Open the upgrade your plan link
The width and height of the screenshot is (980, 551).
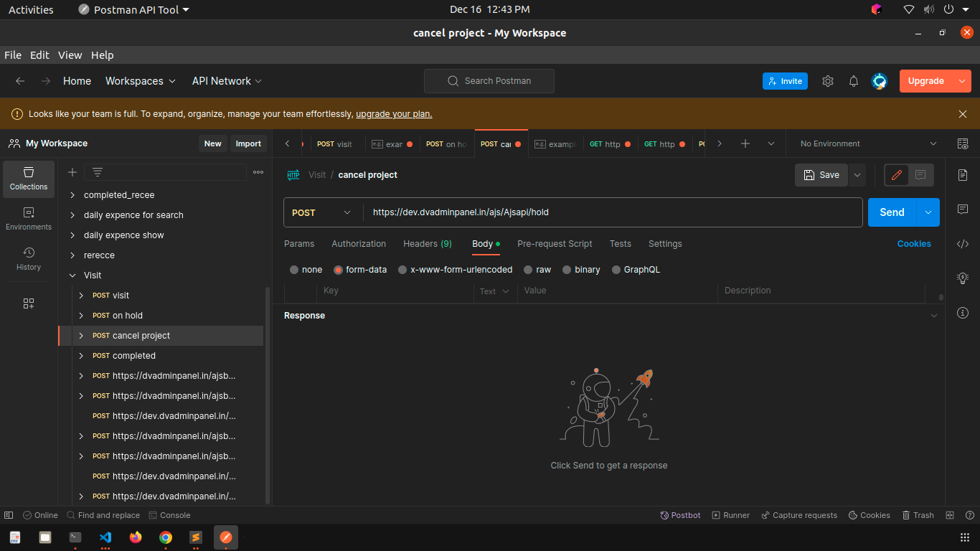(394, 114)
